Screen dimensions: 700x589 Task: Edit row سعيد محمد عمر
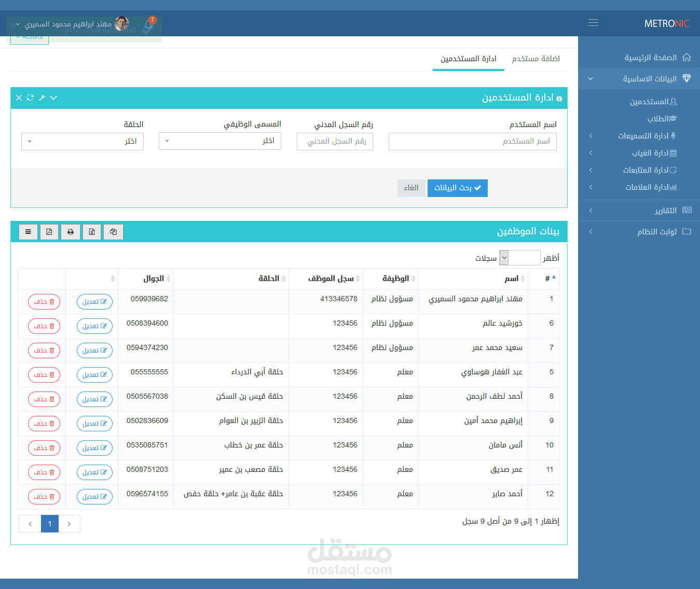(x=95, y=350)
